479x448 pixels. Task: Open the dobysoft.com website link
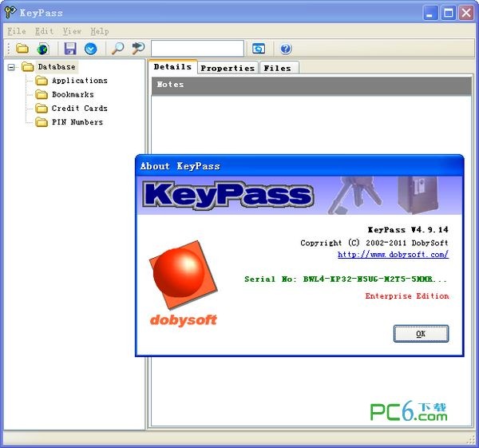pyautogui.click(x=393, y=254)
